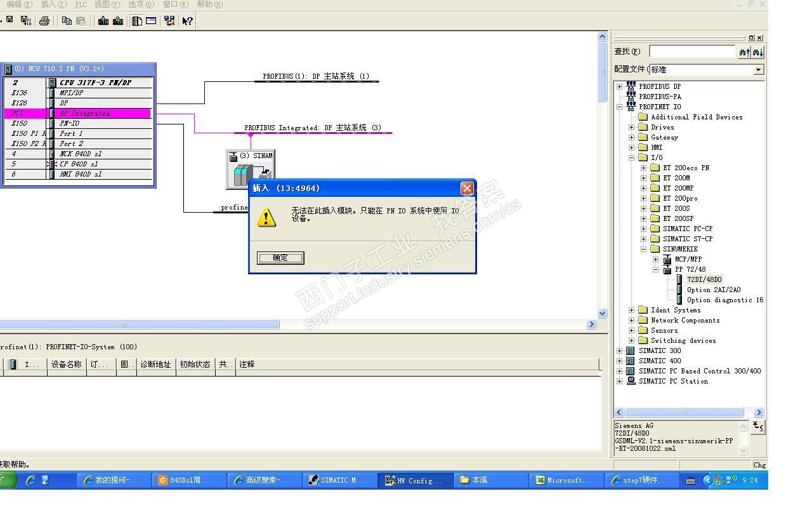Switch to HW Config taskbar button

point(416,481)
